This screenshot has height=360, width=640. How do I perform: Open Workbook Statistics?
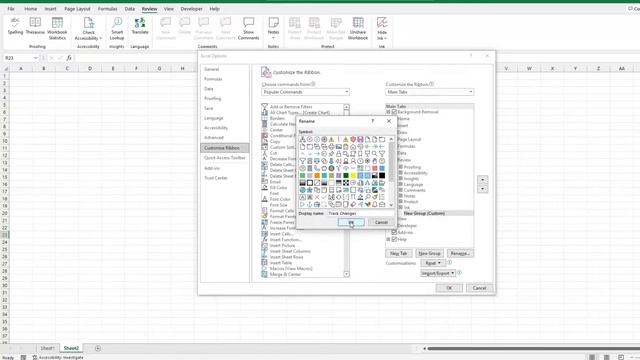click(x=57, y=29)
